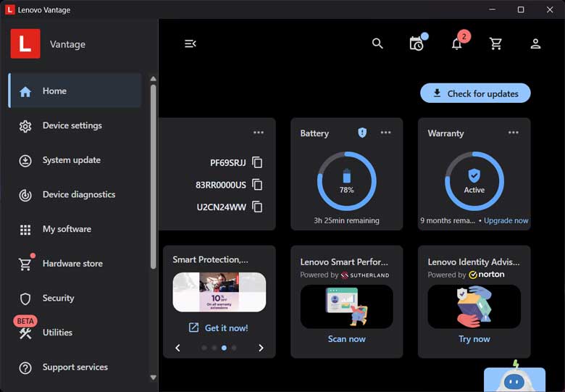Click the Smart Performance illustration
565x392 pixels.
point(347,306)
